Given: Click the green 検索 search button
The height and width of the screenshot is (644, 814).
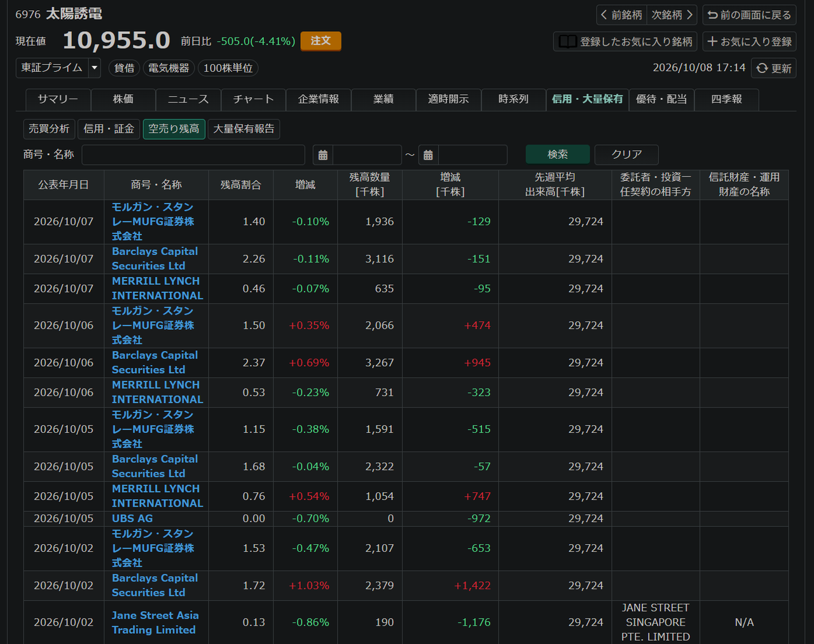Looking at the screenshot, I should (558, 154).
